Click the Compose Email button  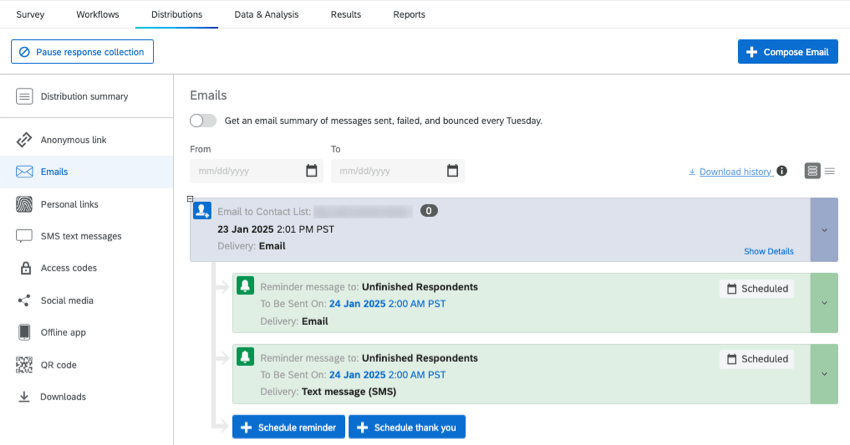(x=787, y=52)
